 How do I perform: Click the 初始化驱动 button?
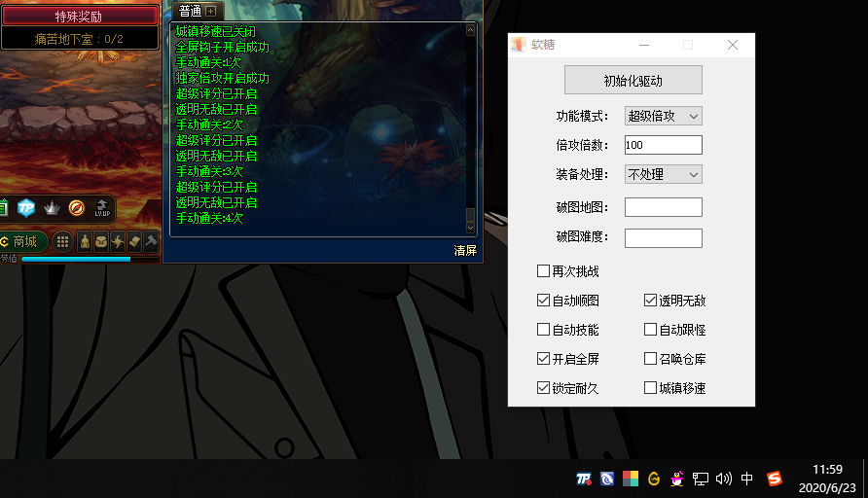pos(633,80)
